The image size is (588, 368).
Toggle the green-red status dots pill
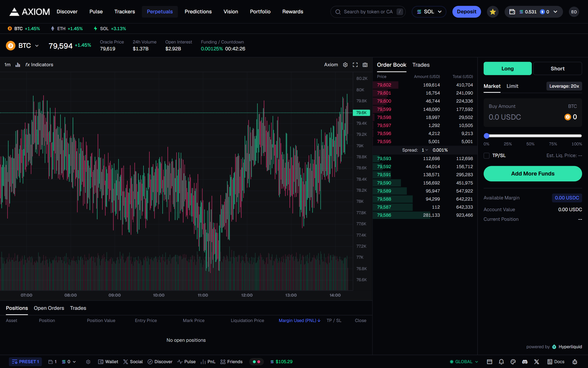tap(256, 362)
